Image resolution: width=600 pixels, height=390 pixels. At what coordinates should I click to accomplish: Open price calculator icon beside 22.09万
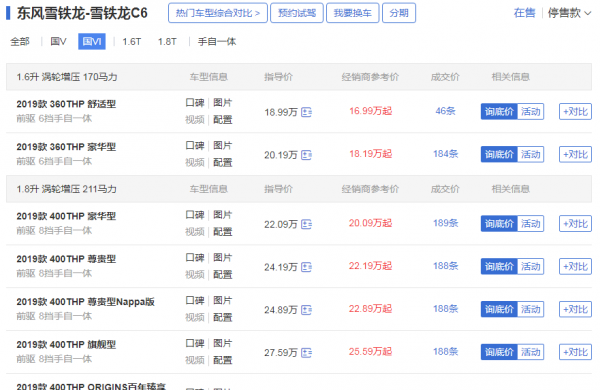pos(306,224)
